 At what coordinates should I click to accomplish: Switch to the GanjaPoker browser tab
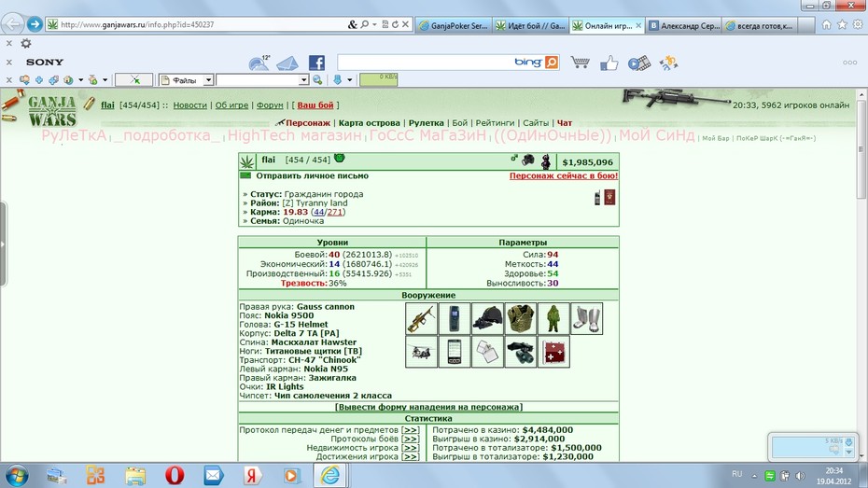point(453,25)
